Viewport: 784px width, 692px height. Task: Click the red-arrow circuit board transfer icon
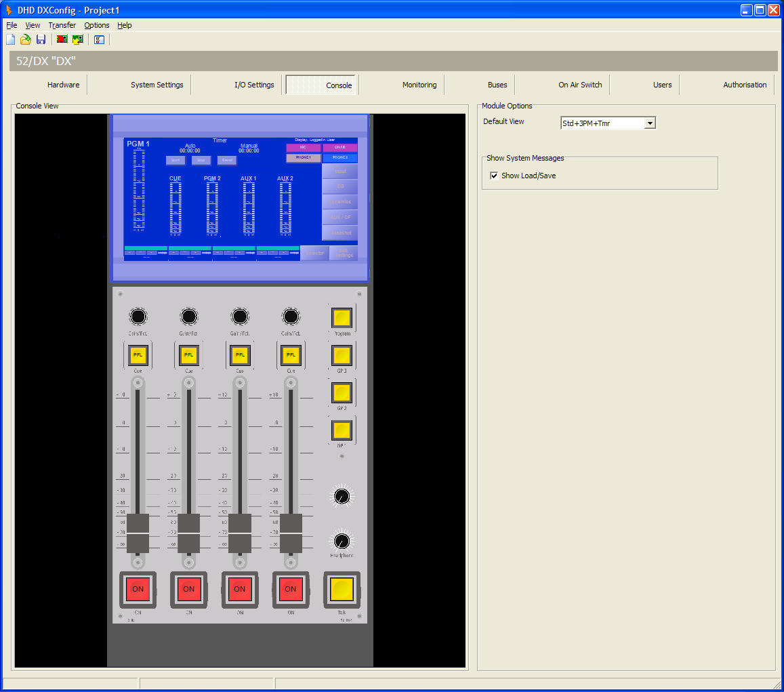tap(62, 39)
